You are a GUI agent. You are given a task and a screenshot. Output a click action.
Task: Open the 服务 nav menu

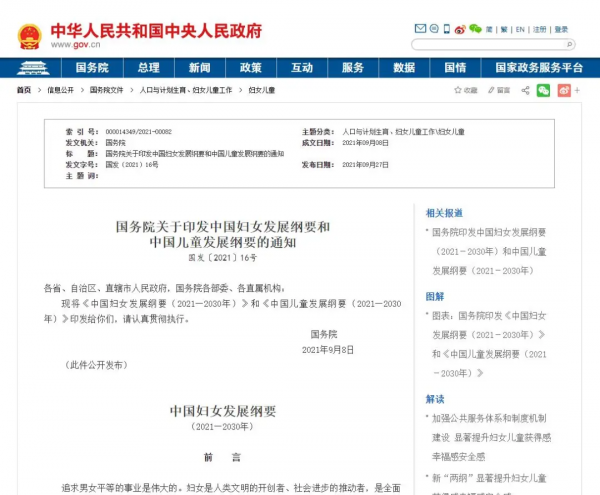[x=353, y=68]
